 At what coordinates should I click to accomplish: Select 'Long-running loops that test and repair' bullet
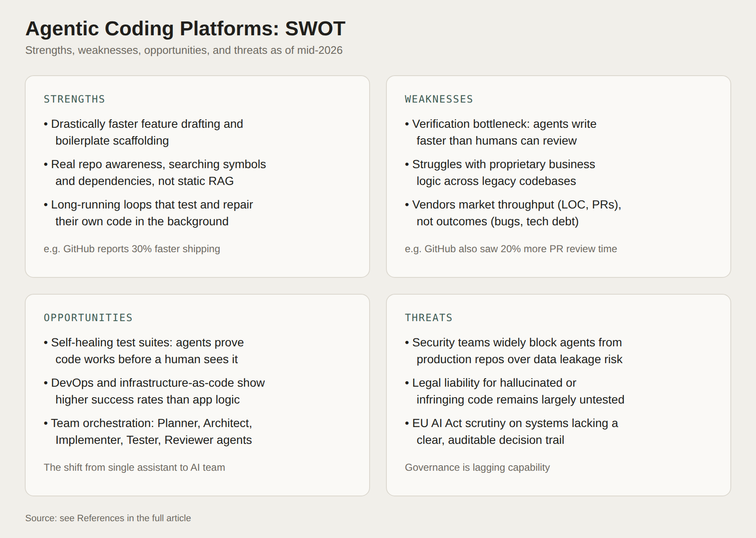pyautogui.click(x=148, y=213)
